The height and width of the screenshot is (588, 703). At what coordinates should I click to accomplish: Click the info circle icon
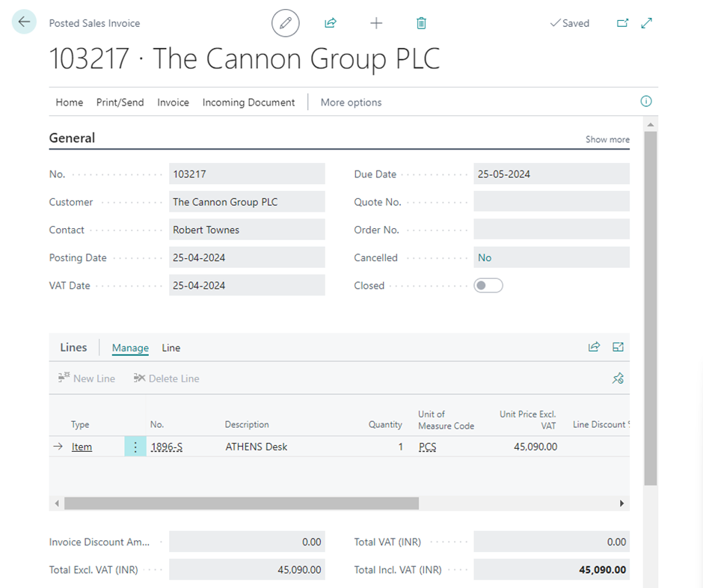coord(646,102)
